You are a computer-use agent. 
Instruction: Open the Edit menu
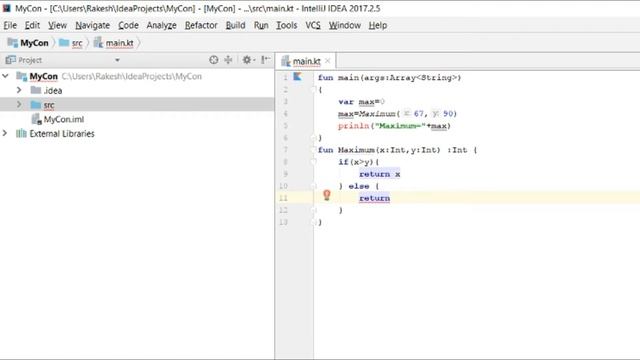[x=32, y=25]
